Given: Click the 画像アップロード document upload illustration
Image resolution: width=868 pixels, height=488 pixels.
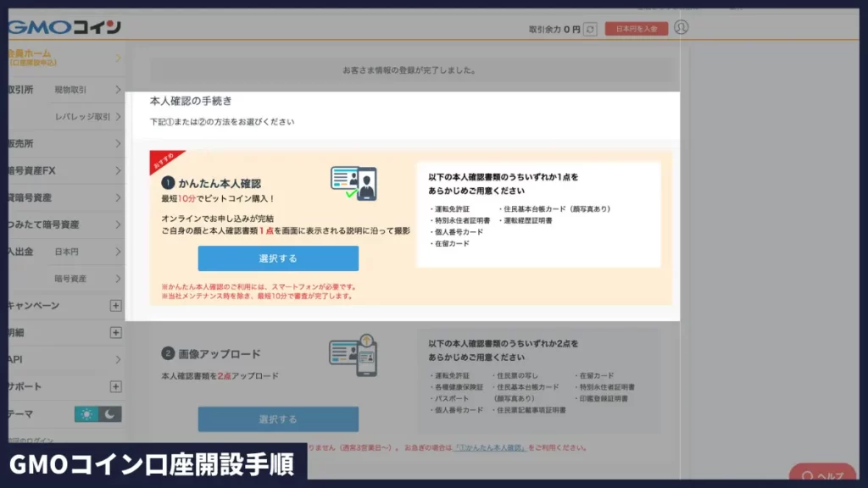Looking at the screenshot, I should pos(353,355).
